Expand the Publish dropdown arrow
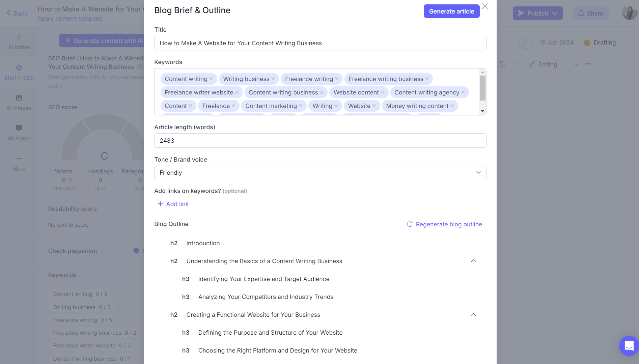The image size is (639, 364). click(x=555, y=13)
